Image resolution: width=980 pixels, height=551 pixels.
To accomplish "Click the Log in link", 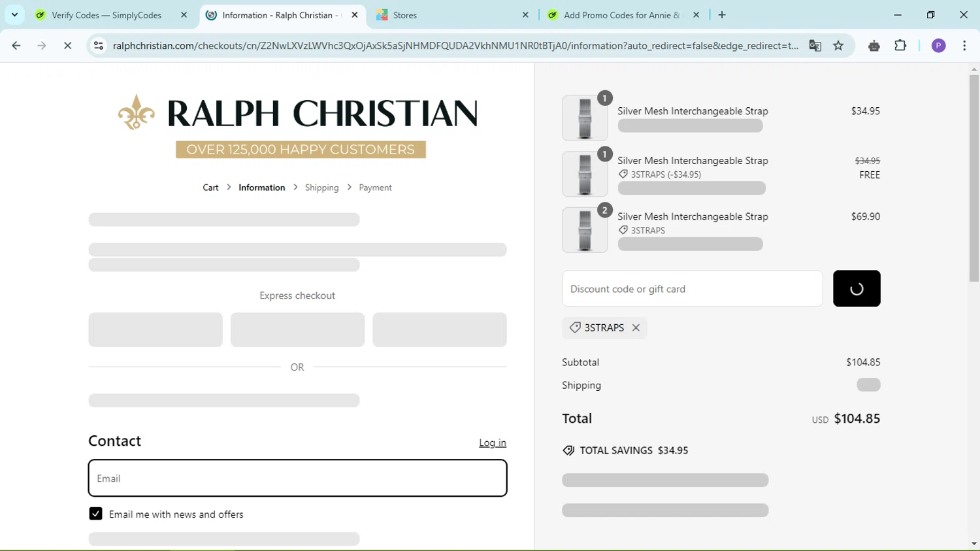I will (493, 442).
